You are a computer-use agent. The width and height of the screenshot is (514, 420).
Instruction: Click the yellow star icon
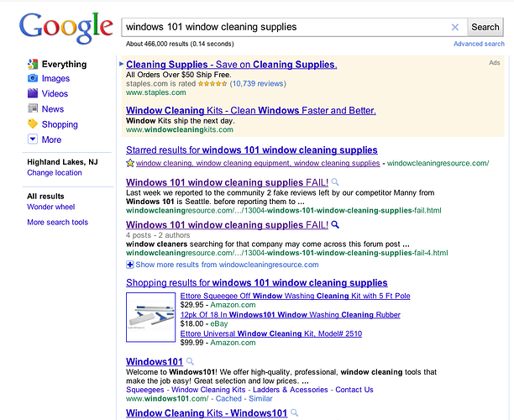pyautogui.click(x=130, y=163)
